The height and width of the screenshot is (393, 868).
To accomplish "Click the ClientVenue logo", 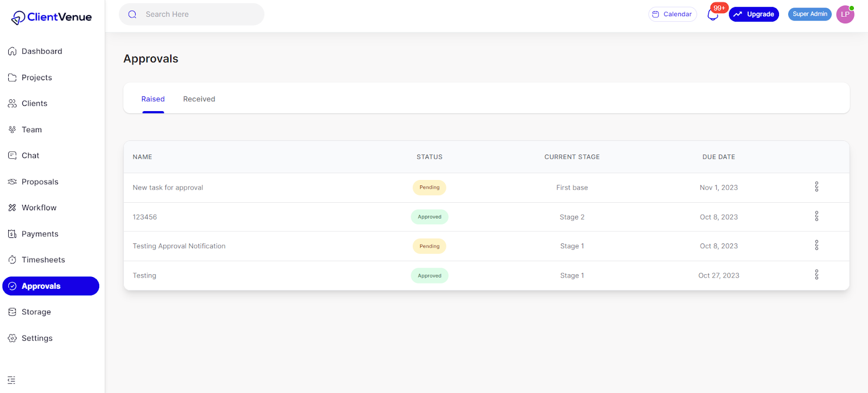I will point(52,17).
